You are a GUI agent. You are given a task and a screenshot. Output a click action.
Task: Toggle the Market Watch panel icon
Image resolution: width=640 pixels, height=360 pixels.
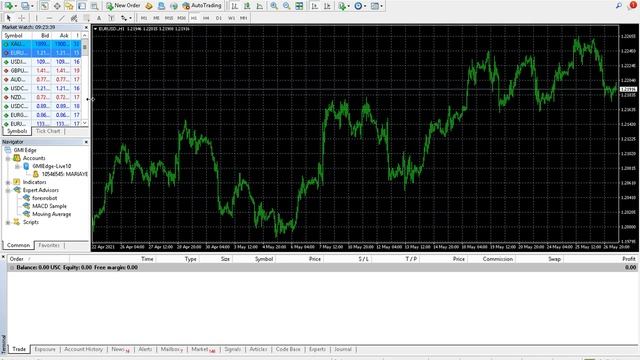(44, 6)
